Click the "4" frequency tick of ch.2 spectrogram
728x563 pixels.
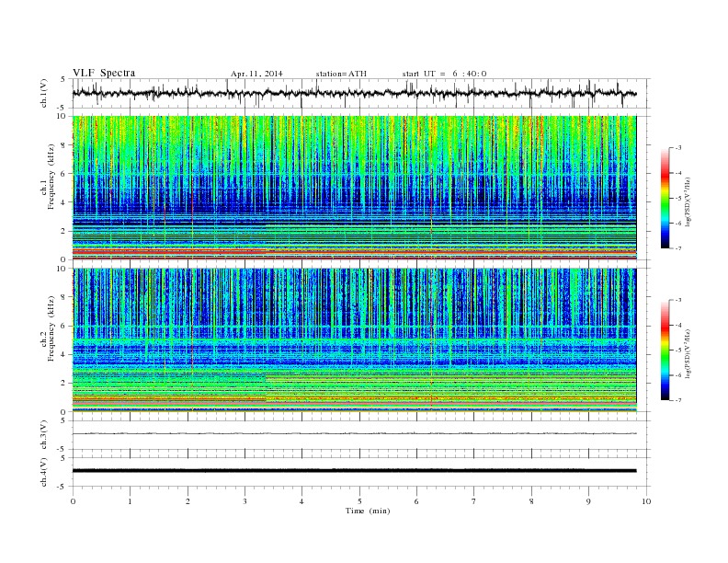coord(64,354)
